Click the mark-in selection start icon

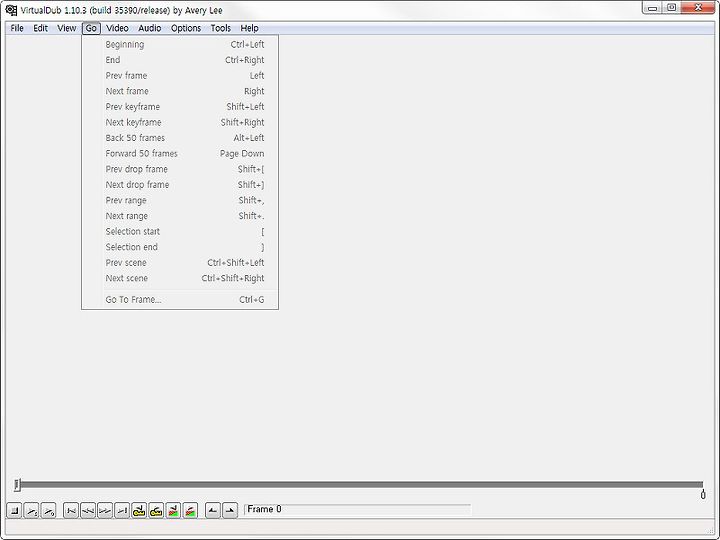pyautogui.click(x=213, y=510)
